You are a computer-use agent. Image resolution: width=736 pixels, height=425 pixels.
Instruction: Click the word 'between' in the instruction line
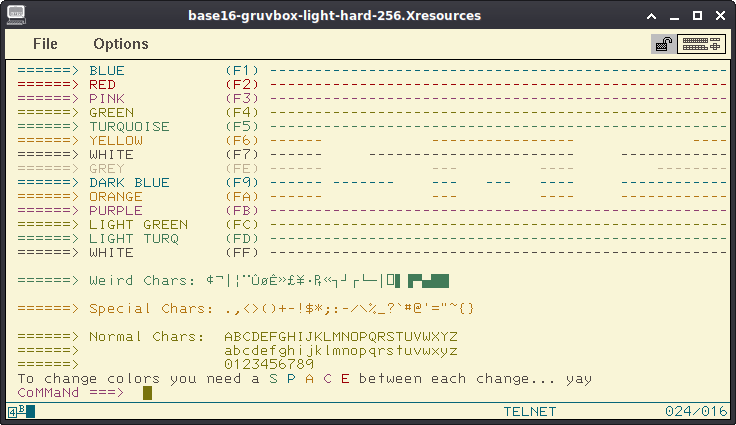point(390,379)
